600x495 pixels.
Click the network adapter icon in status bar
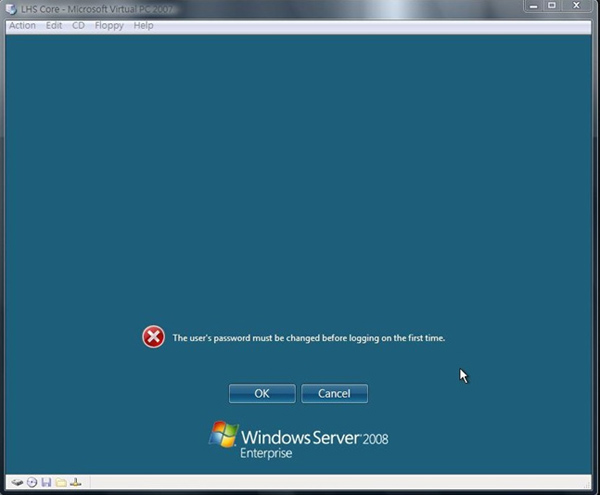(76, 482)
